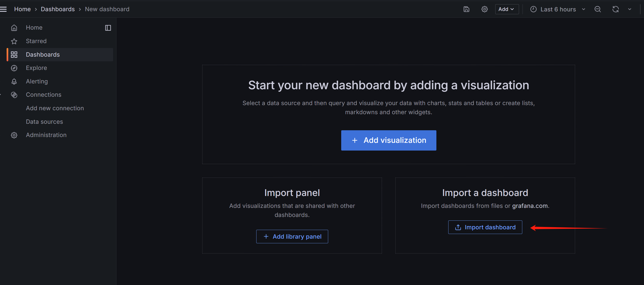Screen dimensions: 644x285
Task: Click the zoom out time range icon
Action: coord(597,9)
